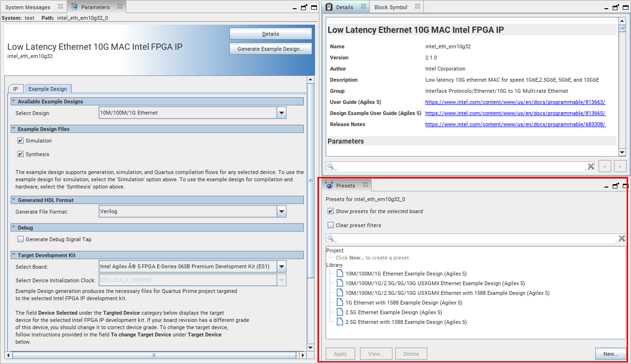
Task: Close the Parameters tab with its X
Action: coord(119,7)
